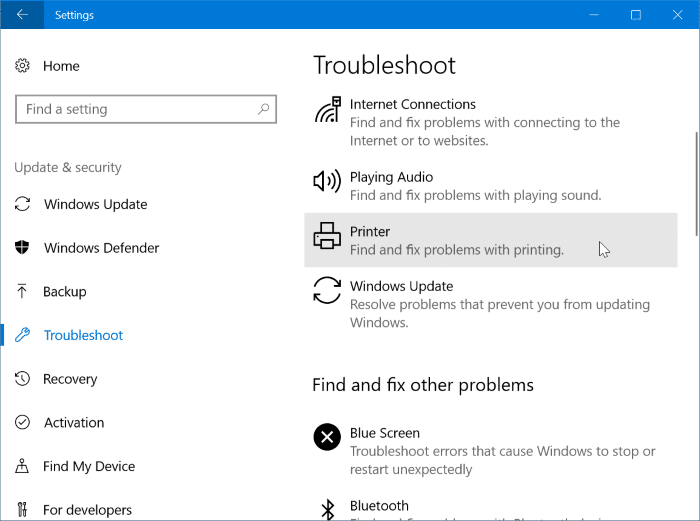Click the Home gear icon
This screenshot has height=521, width=700.
[22, 66]
